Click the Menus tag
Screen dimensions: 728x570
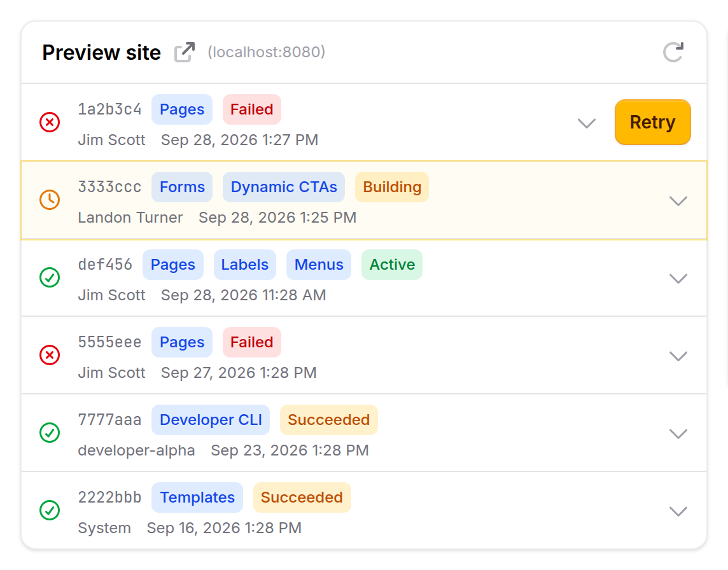(x=319, y=265)
